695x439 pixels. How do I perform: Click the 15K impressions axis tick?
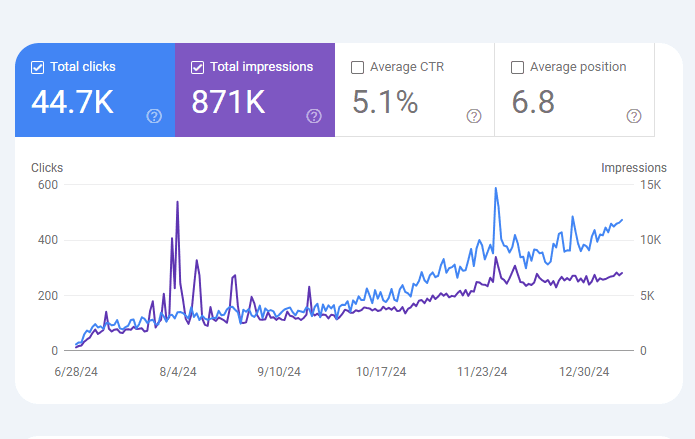tap(650, 185)
